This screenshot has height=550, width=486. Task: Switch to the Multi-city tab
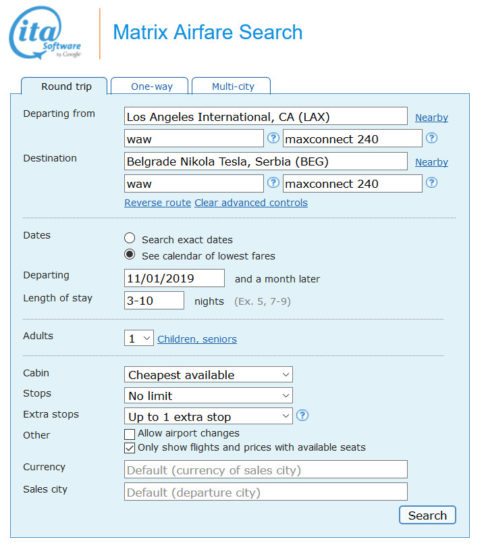[x=232, y=86]
